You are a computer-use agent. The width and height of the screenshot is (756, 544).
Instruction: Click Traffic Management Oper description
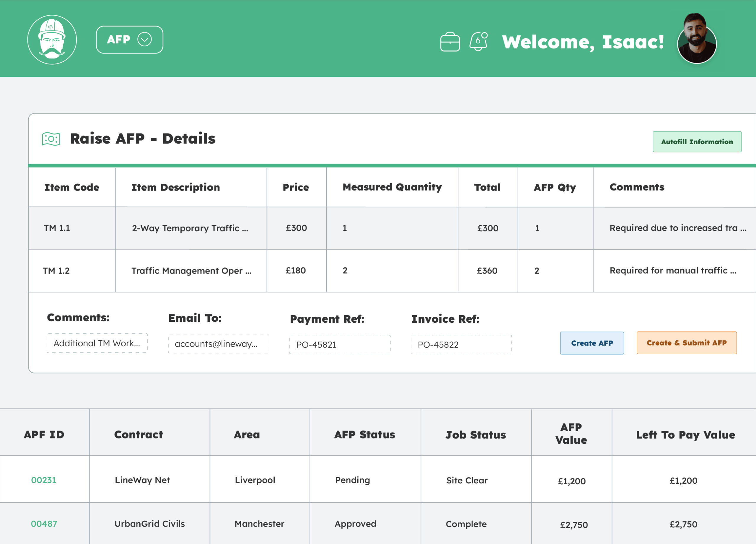191,271
